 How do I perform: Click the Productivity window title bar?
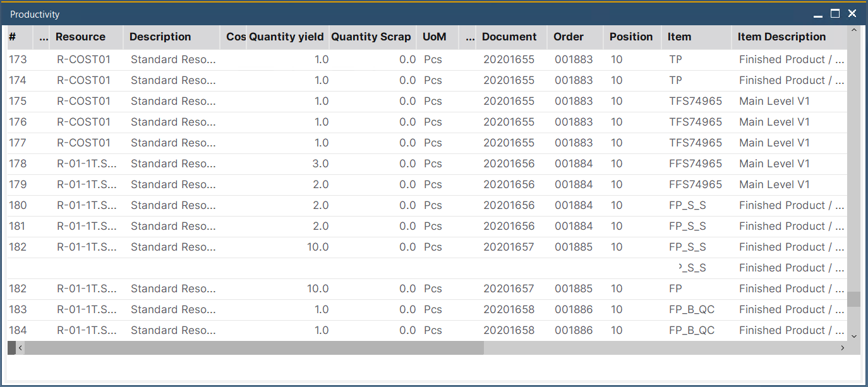253,14
